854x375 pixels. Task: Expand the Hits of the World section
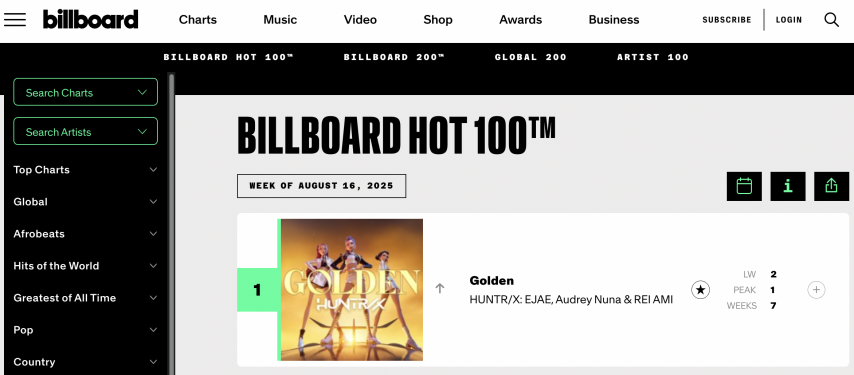(86, 266)
